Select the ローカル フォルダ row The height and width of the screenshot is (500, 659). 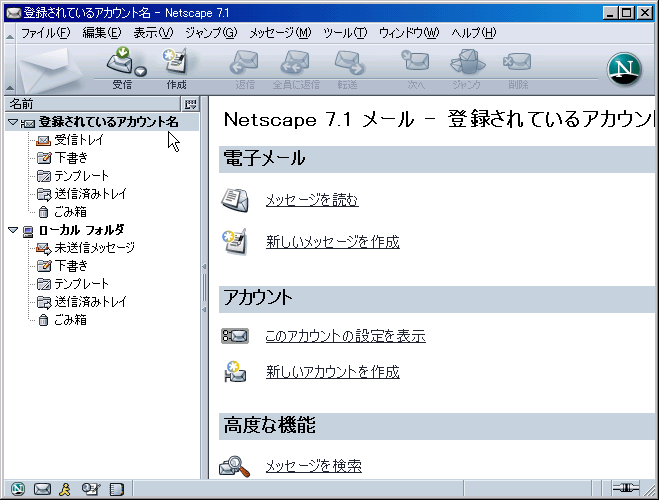(102, 230)
